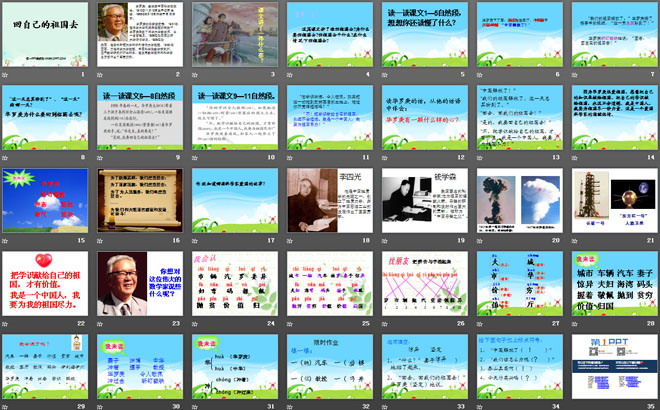
Task: Click slide 29 titled 我会填字吗
Action: click(44, 369)
